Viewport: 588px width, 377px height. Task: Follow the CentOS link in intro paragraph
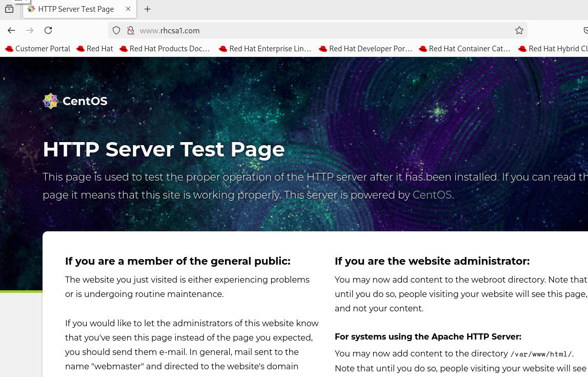432,195
